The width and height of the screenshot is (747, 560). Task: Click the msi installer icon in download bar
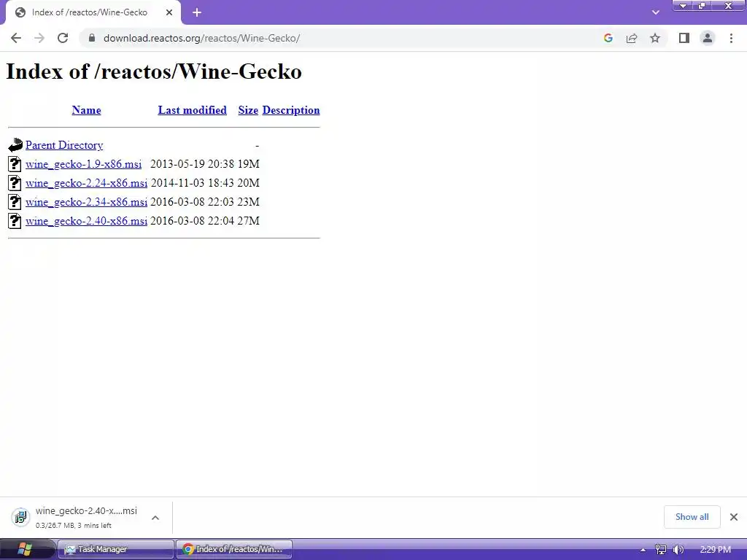(x=20, y=517)
